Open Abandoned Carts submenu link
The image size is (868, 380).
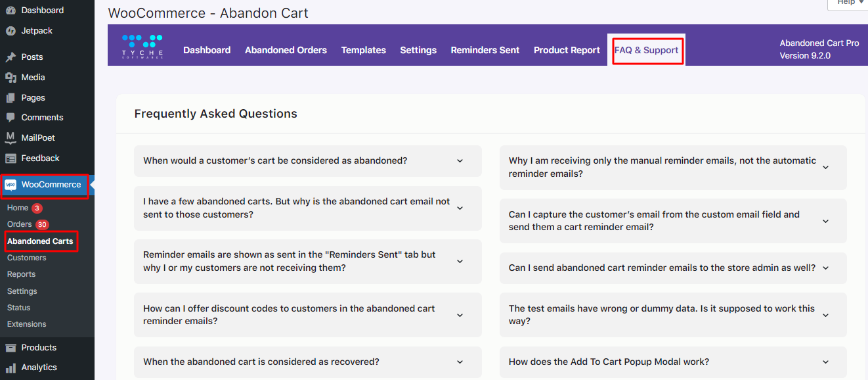[40, 241]
